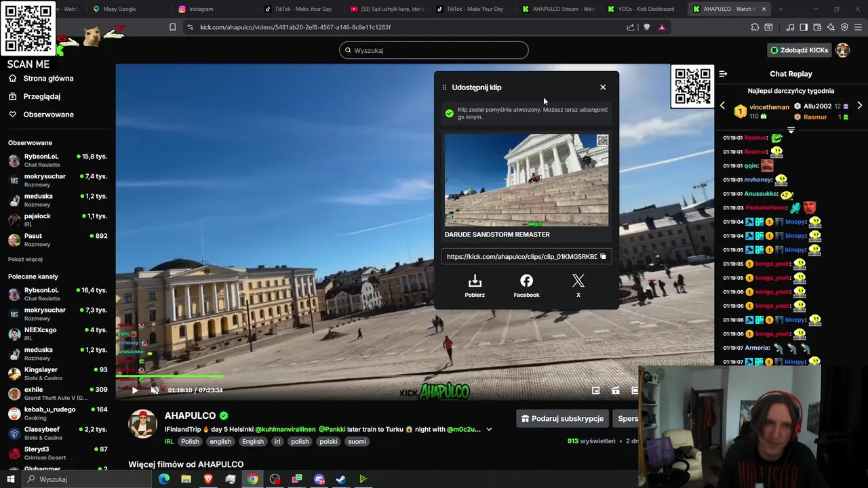Image resolution: width=868 pixels, height=488 pixels.
Task: Open Brave Rewards triangle icon
Action: (662, 27)
